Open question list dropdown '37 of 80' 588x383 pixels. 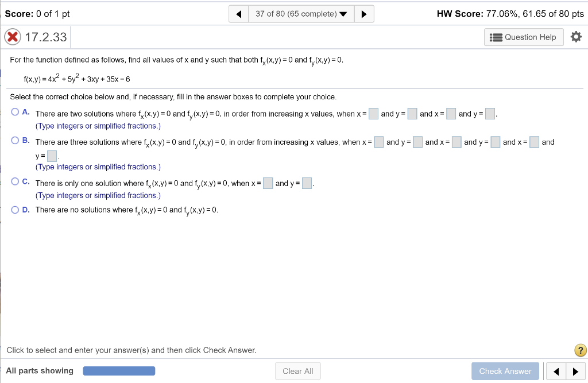click(x=301, y=14)
